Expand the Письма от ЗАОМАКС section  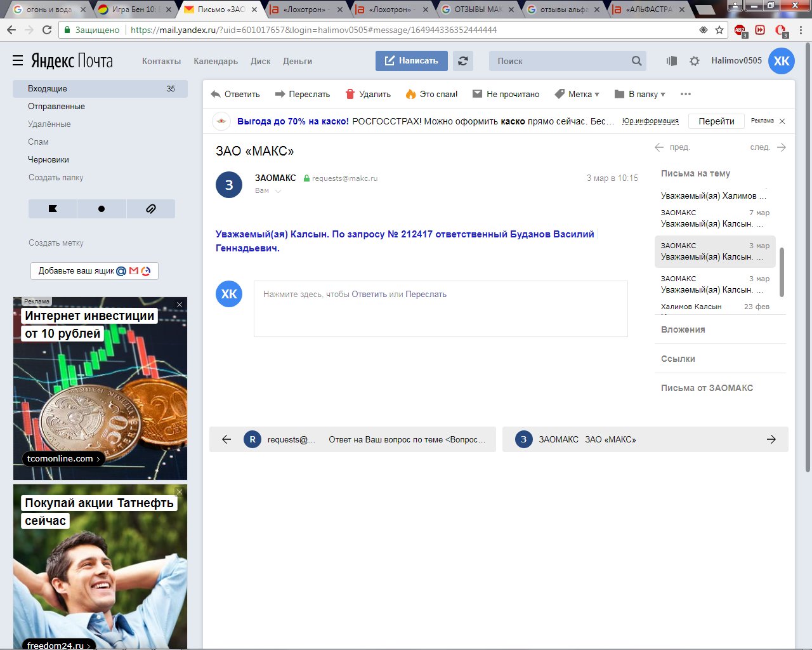tap(707, 388)
